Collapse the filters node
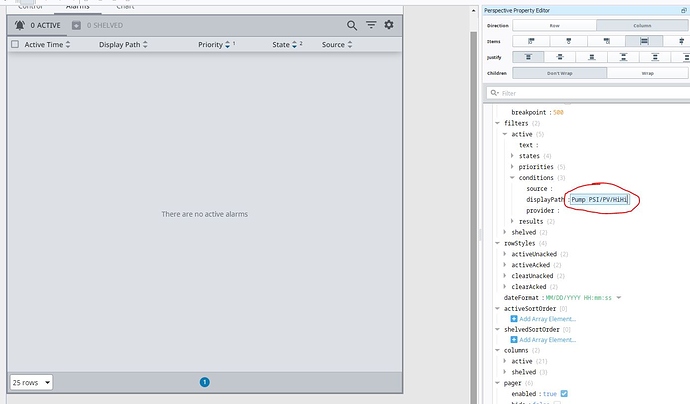The width and height of the screenshot is (690, 404). pyautogui.click(x=497, y=123)
